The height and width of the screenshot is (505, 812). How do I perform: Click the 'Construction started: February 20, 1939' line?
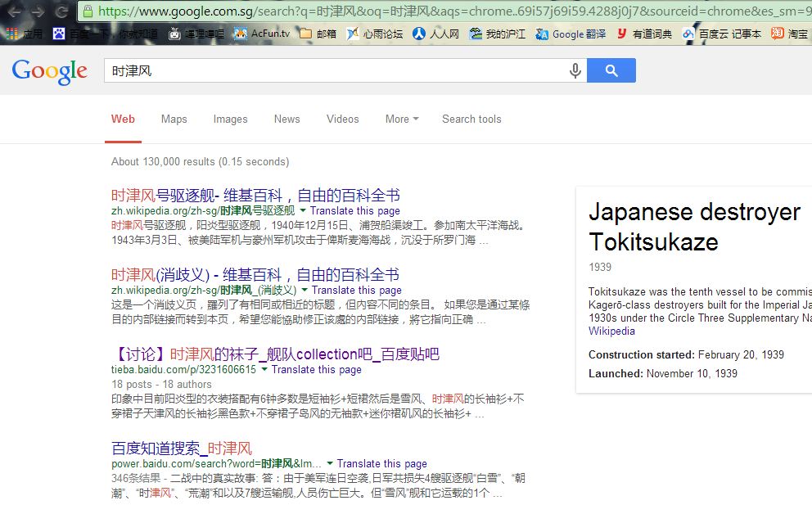[x=686, y=354]
